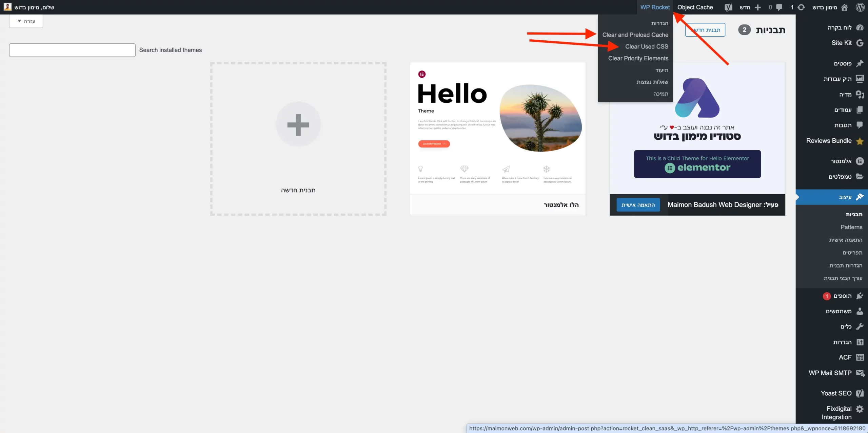Screen dimensions: 868x433
Task: Open the חדש new content dropdown
Action: tap(750, 7)
